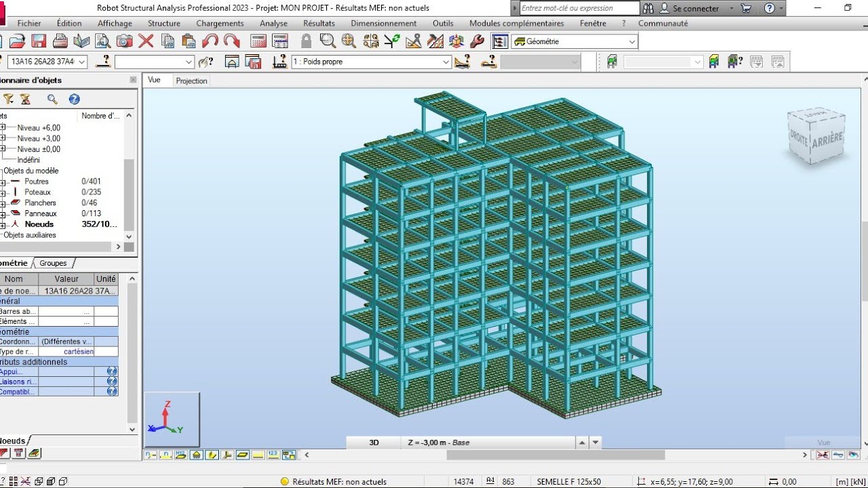Print the current document
The image size is (868, 488).
(x=60, y=41)
